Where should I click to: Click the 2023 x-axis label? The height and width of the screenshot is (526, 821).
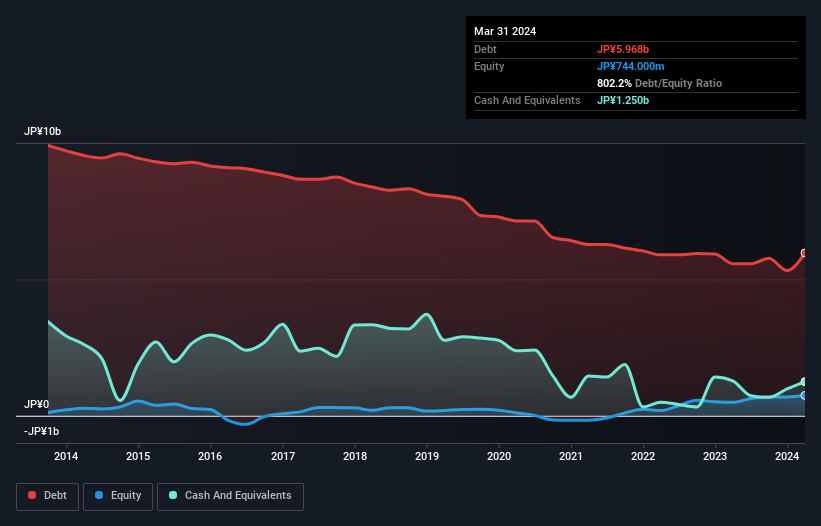[715, 456]
